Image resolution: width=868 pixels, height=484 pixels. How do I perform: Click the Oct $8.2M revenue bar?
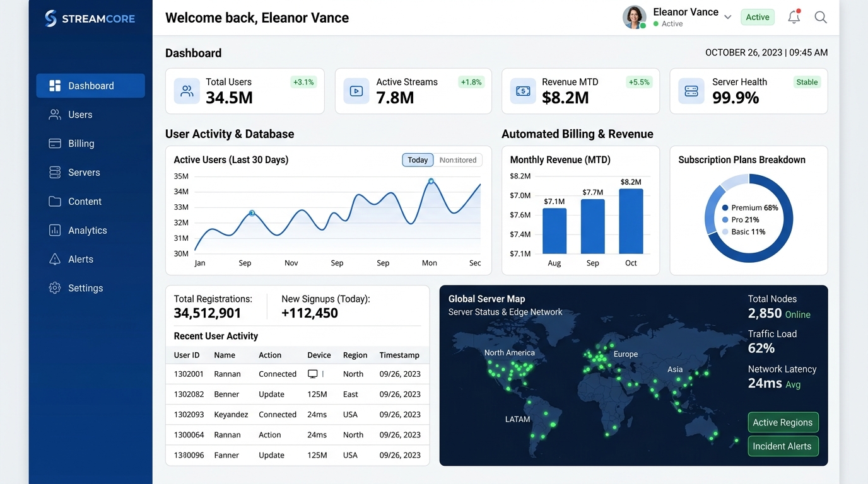pyautogui.click(x=631, y=221)
